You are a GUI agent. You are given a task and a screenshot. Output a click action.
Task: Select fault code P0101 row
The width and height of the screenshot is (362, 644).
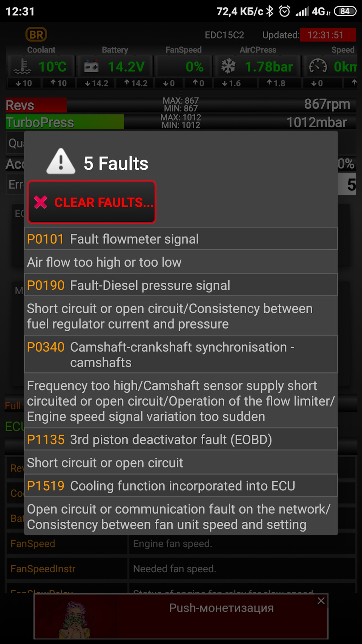tap(181, 239)
